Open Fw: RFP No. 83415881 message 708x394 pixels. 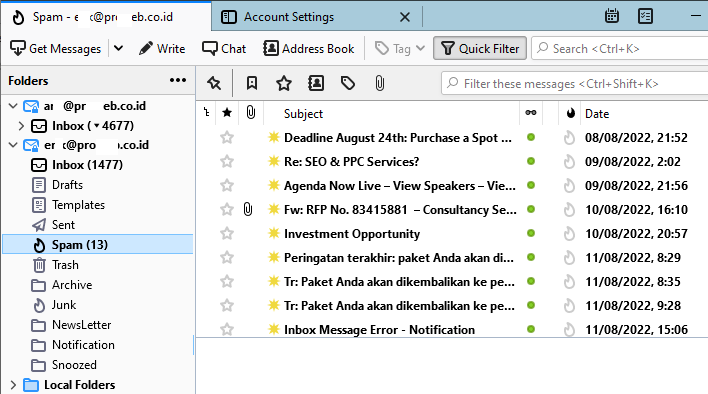click(400, 209)
